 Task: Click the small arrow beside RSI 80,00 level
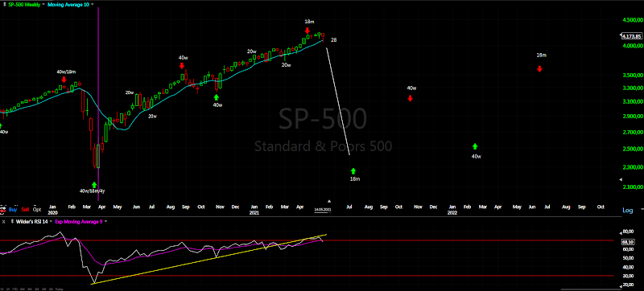click(x=621, y=232)
